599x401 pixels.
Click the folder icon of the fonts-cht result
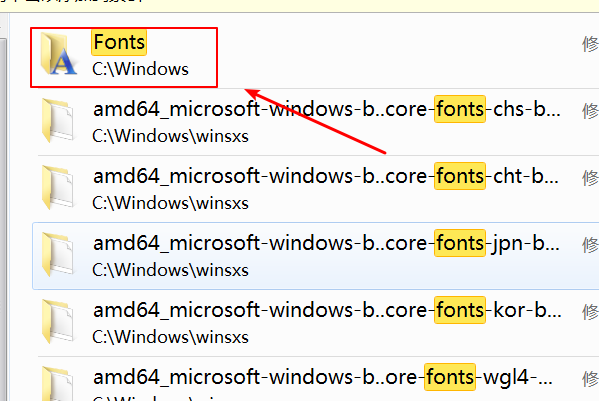click(x=58, y=188)
